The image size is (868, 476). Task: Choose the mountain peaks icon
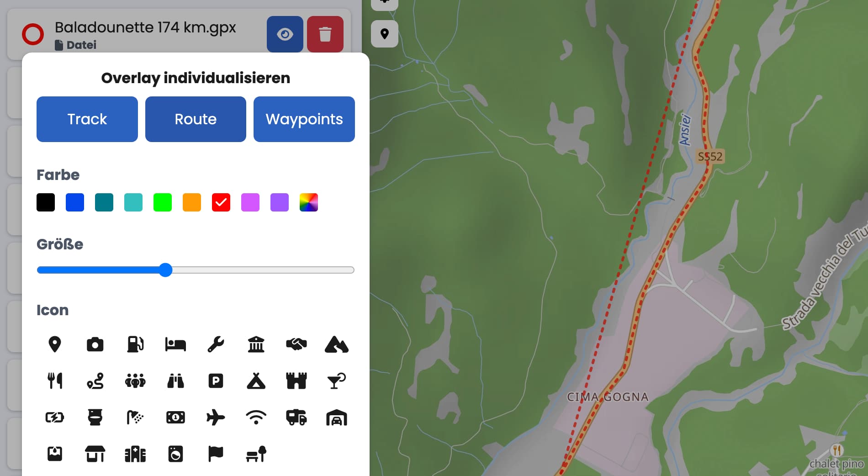pyautogui.click(x=337, y=344)
